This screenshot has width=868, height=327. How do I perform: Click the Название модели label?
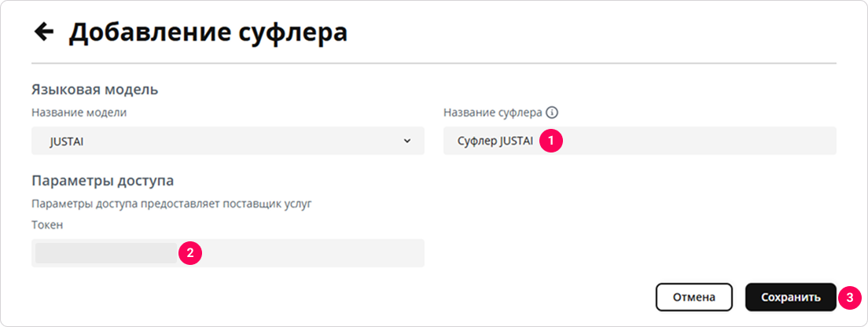coord(79,113)
